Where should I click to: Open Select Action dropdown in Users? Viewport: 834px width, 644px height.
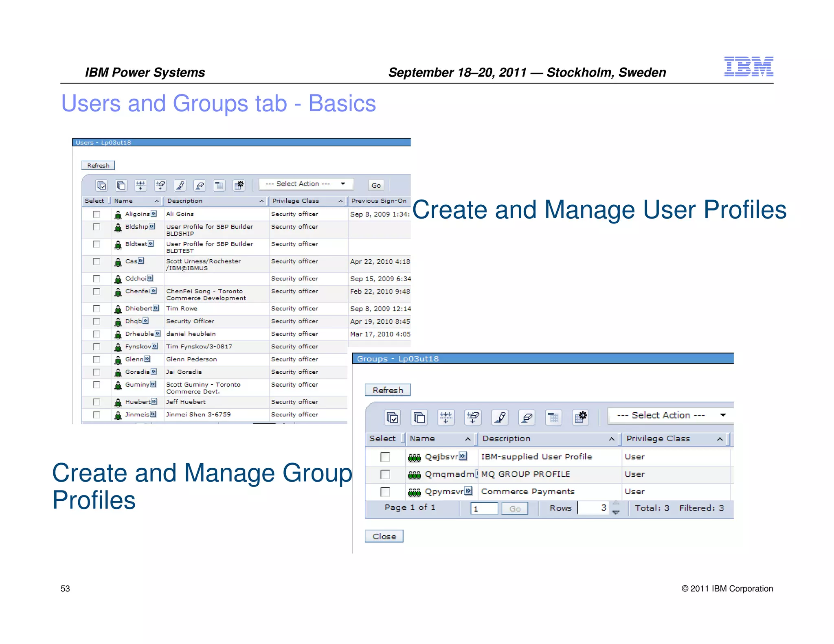click(306, 184)
